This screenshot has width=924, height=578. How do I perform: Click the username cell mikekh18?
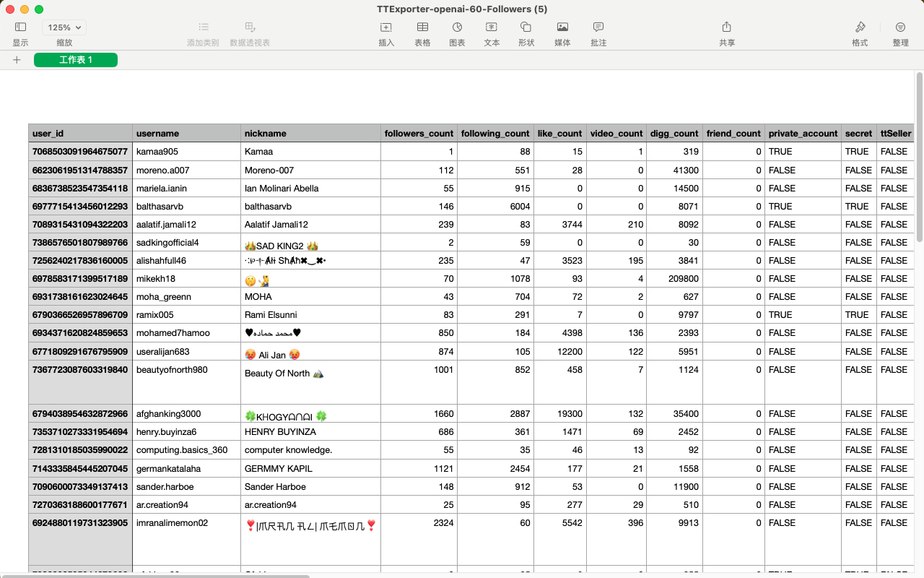(187, 279)
